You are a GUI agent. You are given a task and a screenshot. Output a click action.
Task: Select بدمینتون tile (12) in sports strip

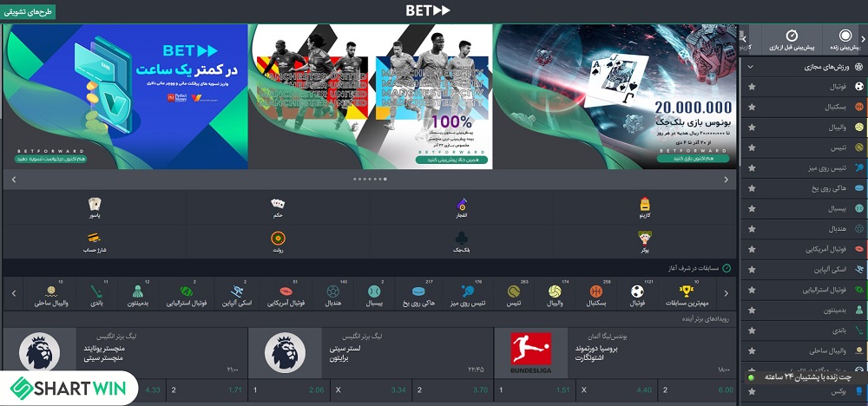(x=138, y=294)
